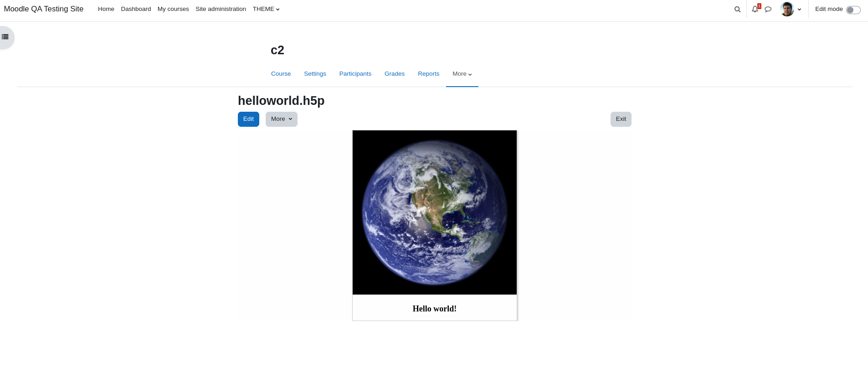Expand the More tab in course navigation
This screenshot has width=868, height=373.
(x=462, y=74)
